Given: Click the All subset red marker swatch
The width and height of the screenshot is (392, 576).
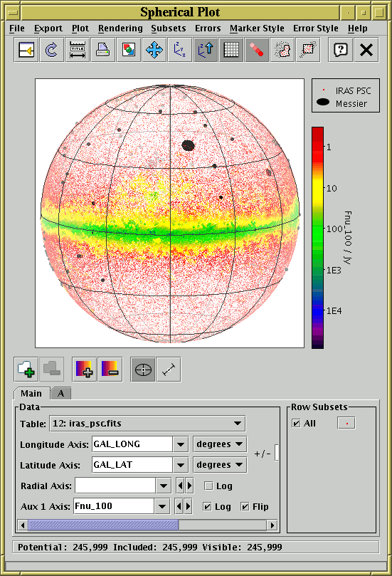Looking at the screenshot, I should 346,424.
